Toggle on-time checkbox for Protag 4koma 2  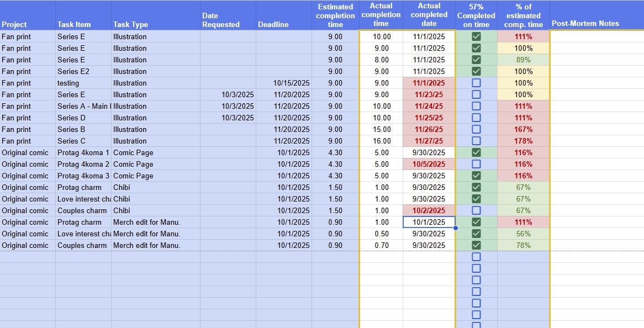tap(476, 164)
